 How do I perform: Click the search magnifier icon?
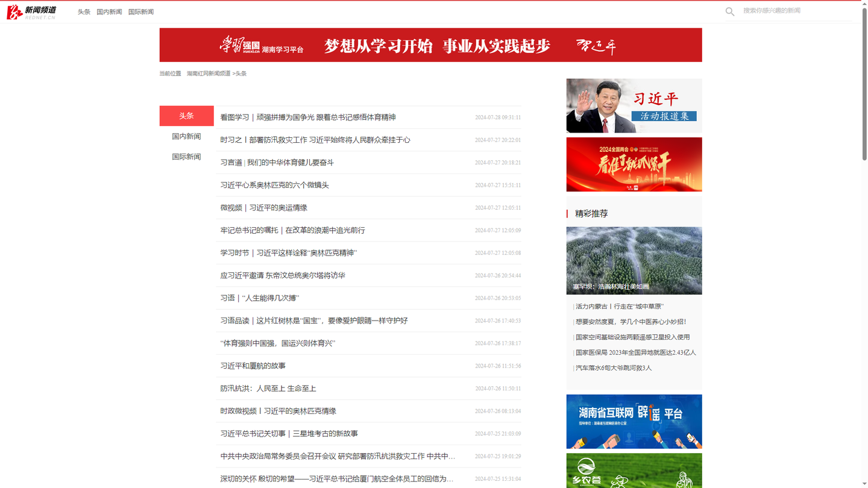point(730,11)
